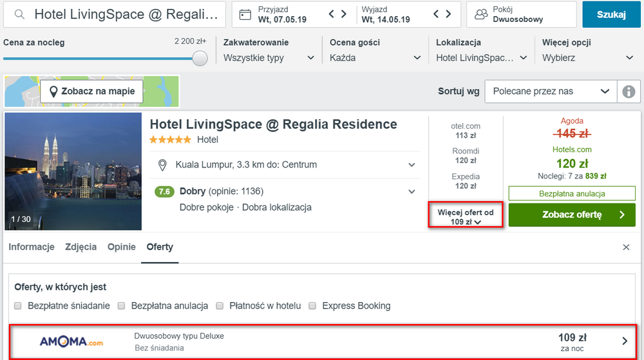The height and width of the screenshot is (360, 644).
Task: Click Noclegi: 7 za 839 zł text
Action: point(572,176)
